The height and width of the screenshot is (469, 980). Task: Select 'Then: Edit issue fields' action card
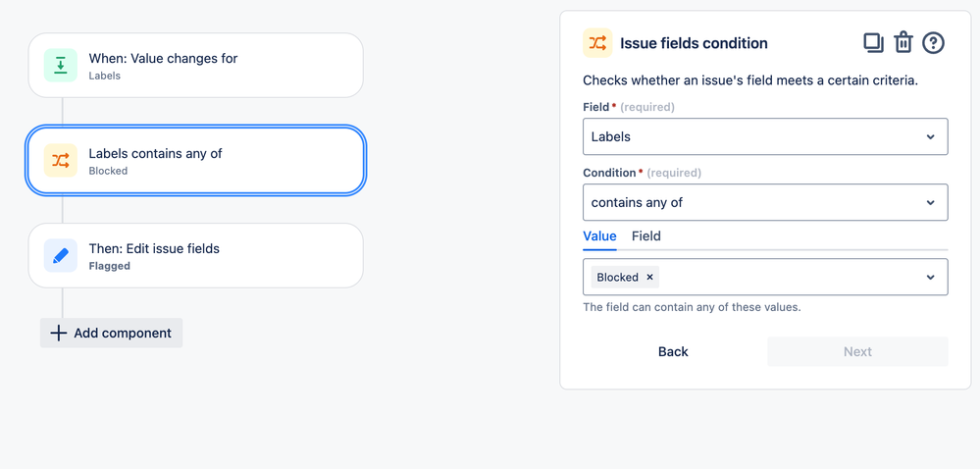coord(195,256)
